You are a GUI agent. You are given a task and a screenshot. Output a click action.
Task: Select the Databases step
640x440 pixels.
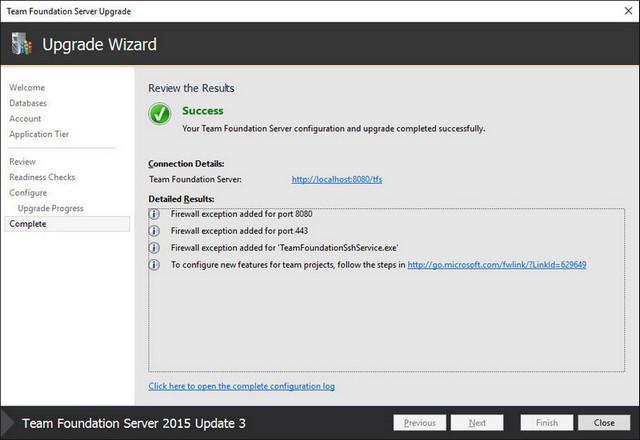click(28, 103)
